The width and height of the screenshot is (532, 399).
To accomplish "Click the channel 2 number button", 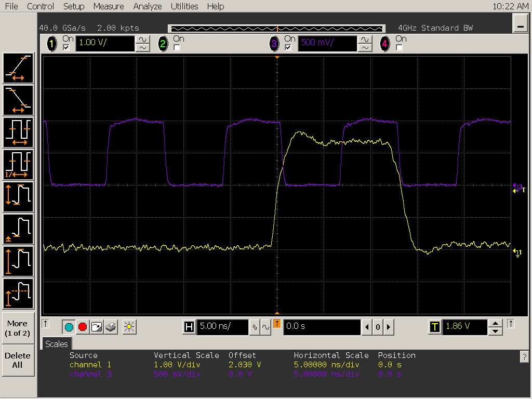I will (163, 44).
